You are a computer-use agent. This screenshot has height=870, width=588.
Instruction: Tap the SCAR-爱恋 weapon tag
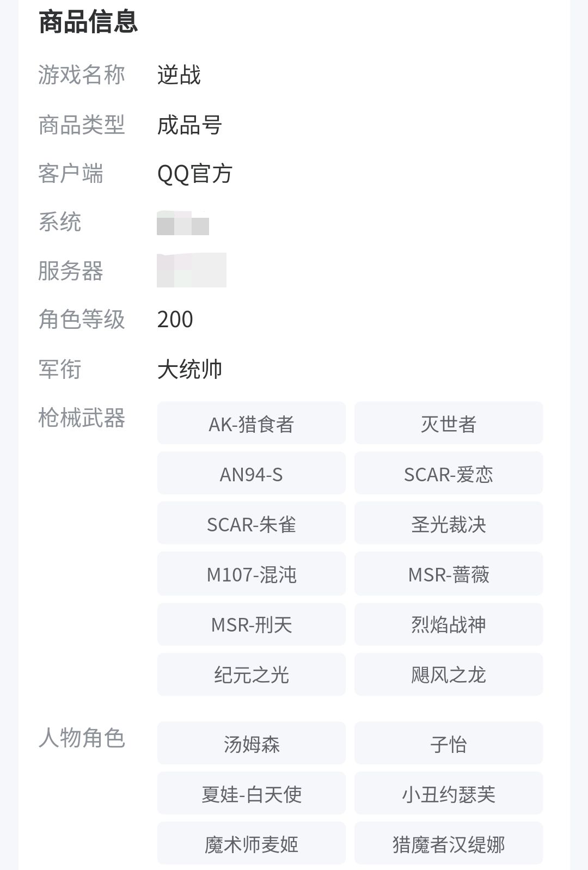pos(448,474)
